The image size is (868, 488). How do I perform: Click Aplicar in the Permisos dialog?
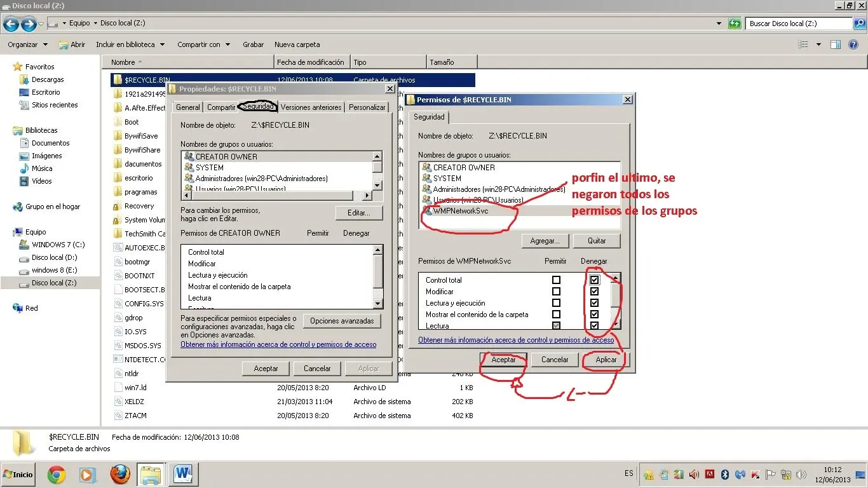(606, 360)
